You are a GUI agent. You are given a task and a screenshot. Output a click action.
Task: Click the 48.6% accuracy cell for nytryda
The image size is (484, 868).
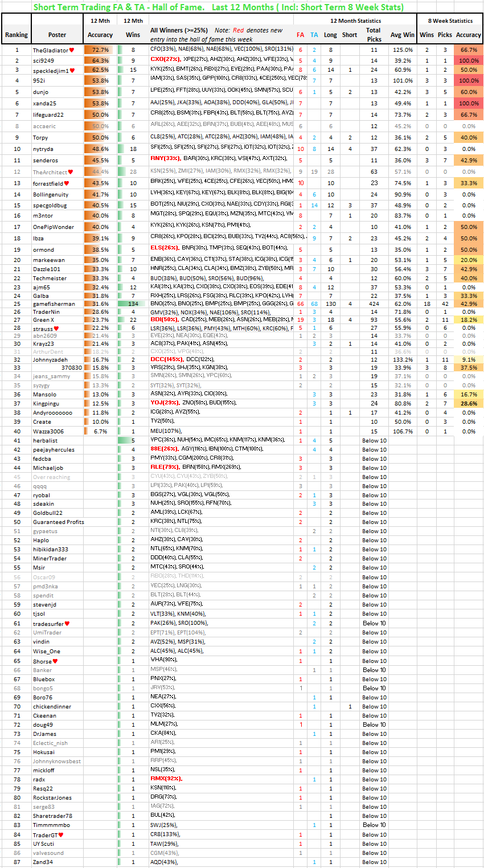click(x=101, y=149)
